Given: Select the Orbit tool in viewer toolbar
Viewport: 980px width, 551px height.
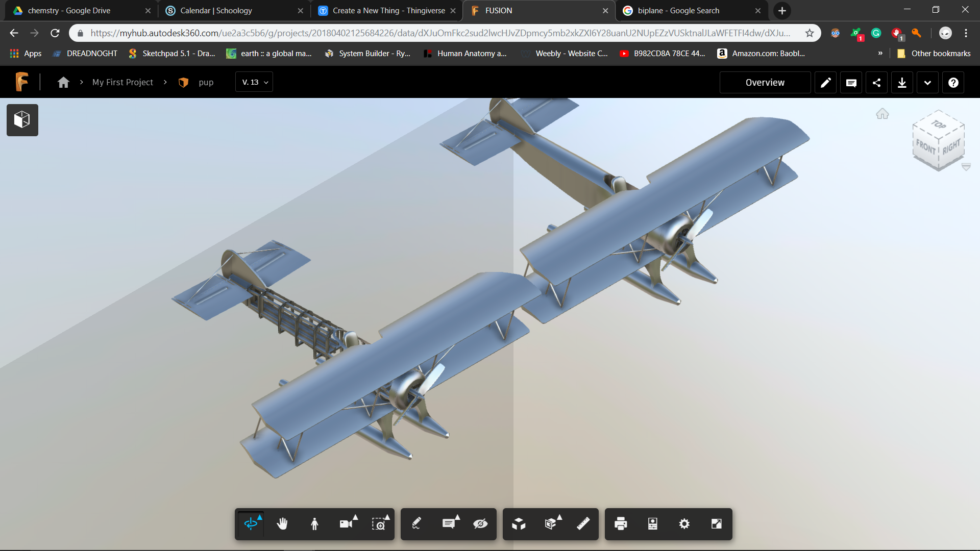Looking at the screenshot, I should click(x=251, y=523).
